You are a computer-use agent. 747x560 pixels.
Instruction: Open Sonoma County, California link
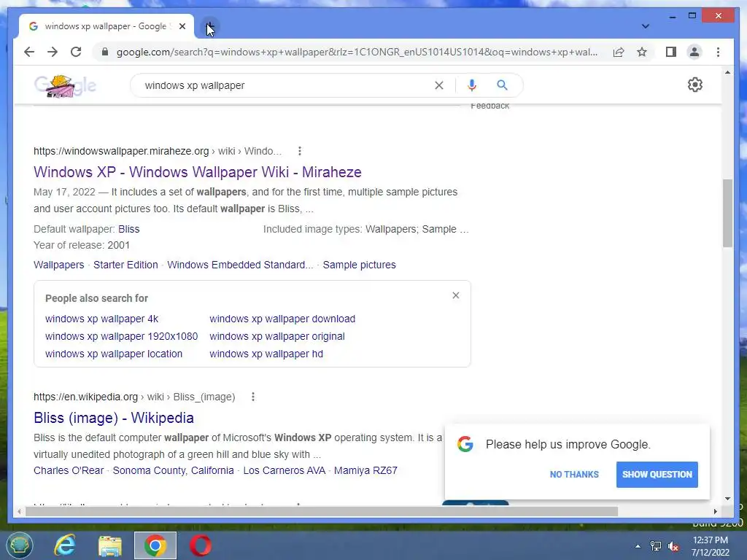(174, 470)
